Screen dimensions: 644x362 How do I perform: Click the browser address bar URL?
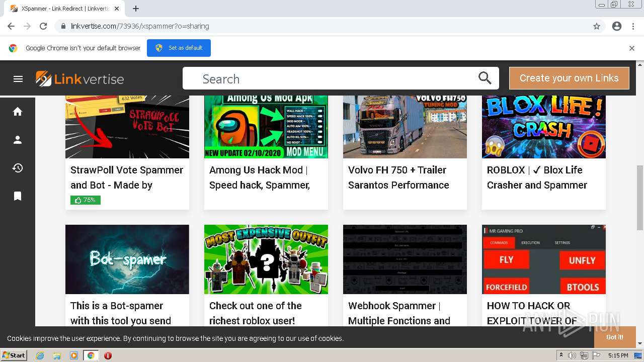(140, 26)
